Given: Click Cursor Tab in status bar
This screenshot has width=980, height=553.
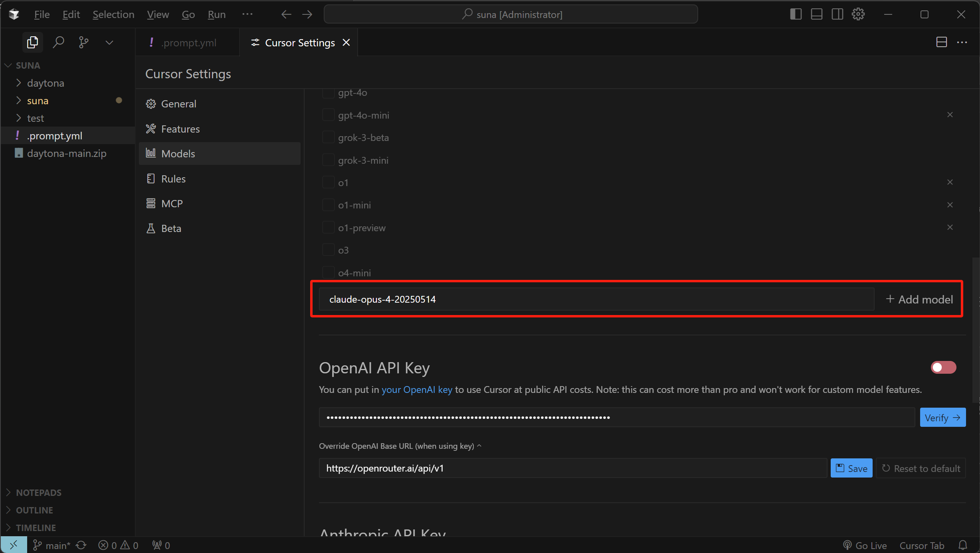Looking at the screenshot, I should point(922,545).
